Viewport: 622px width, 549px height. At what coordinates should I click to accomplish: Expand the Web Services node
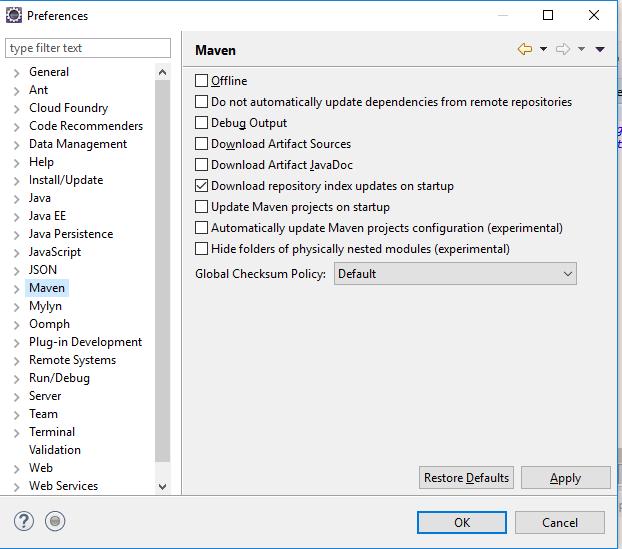[x=16, y=487]
